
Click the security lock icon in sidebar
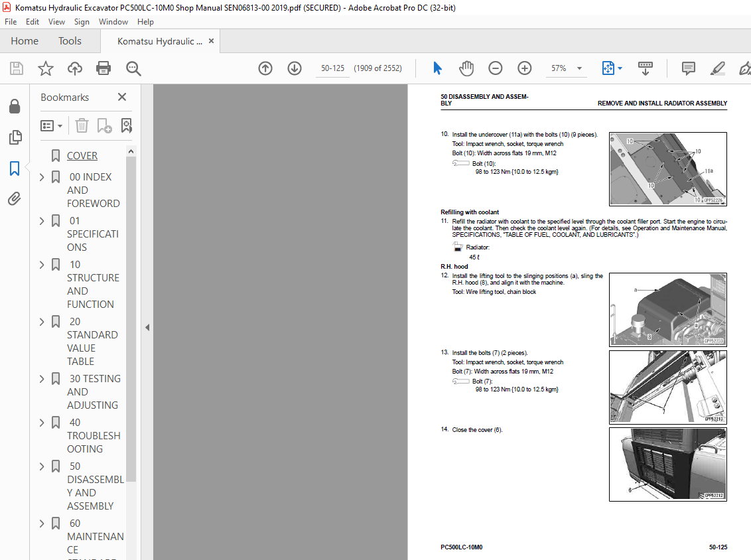[15, 106]
